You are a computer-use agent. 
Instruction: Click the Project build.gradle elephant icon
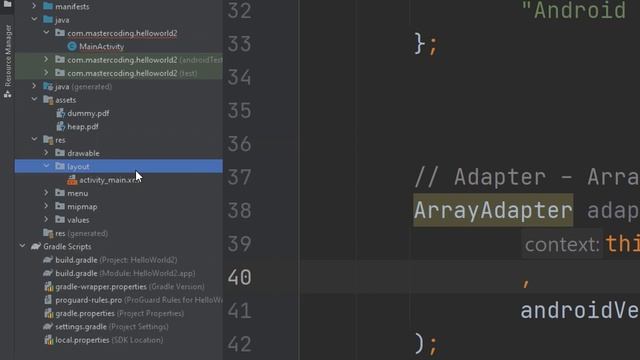(x=48, y=260)
